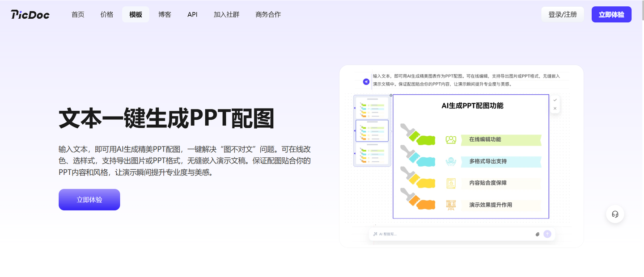Click the purple AI sparkle icon
Image resolution: width=644 pixels, height=277 pixels.
(366, 82)
